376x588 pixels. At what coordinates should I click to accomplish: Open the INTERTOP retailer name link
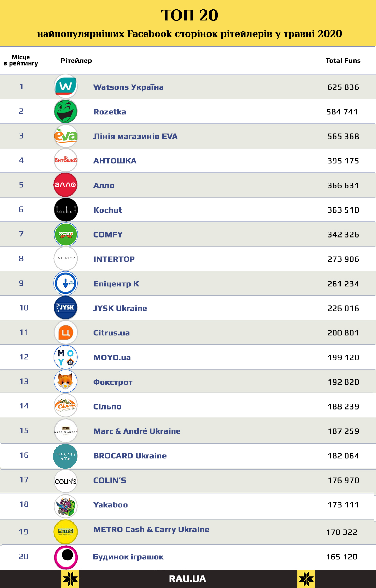pyautogui.click(x=114, y=259)
